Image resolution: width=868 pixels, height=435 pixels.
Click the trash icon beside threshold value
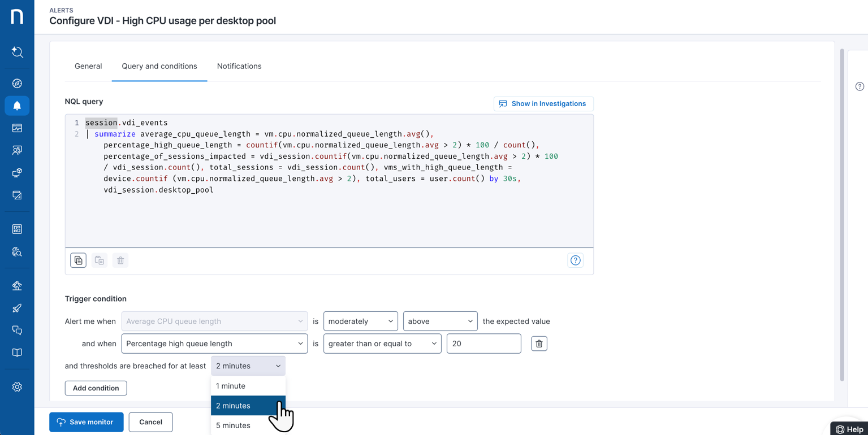539,343
